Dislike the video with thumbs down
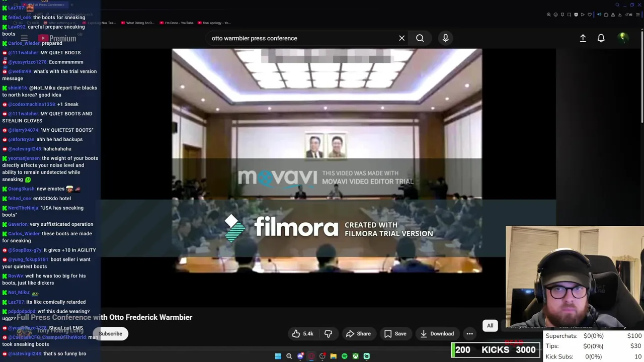644x362 pixels. click(x=328, y=334)
